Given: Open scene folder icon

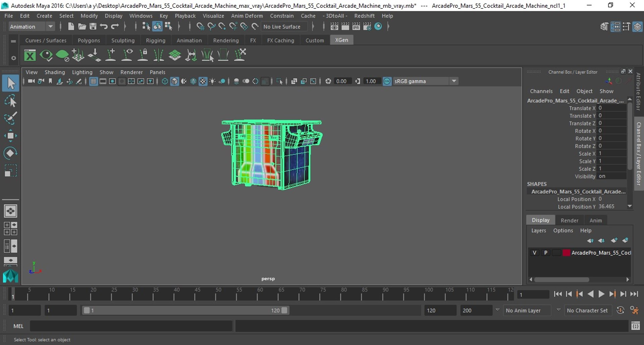Looking at the screenshot, I should click(82, 27).
